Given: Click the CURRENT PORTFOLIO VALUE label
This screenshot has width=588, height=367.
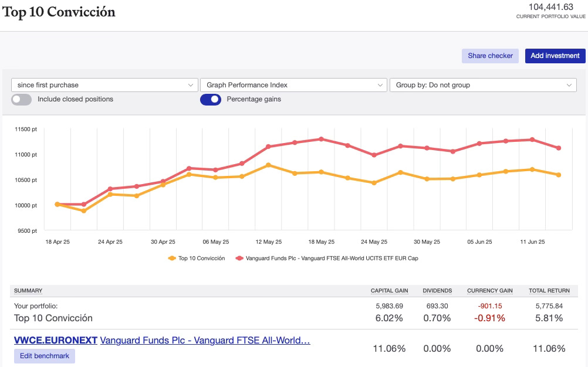Looking at the screenshot, I should pos(551,16).
